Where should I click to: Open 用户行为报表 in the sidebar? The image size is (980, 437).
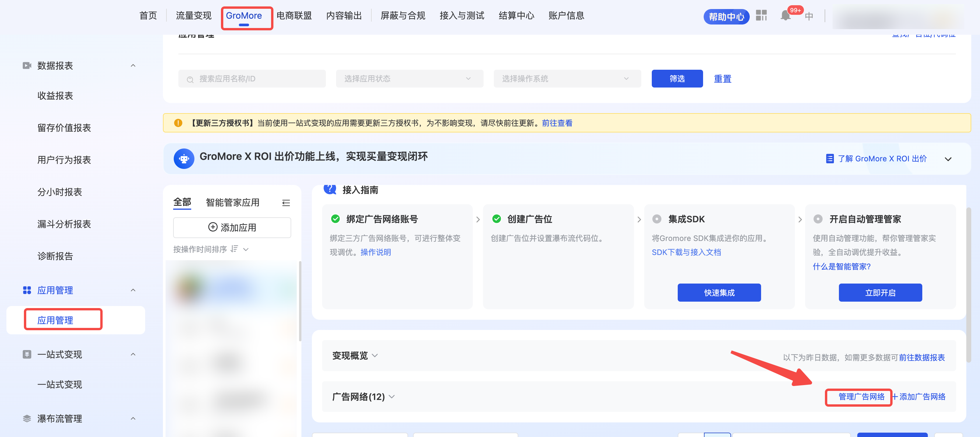(x=64, y=160)
